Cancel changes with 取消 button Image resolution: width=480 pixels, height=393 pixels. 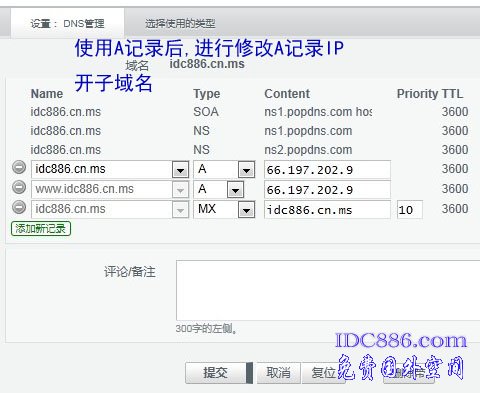pos(278,373)
